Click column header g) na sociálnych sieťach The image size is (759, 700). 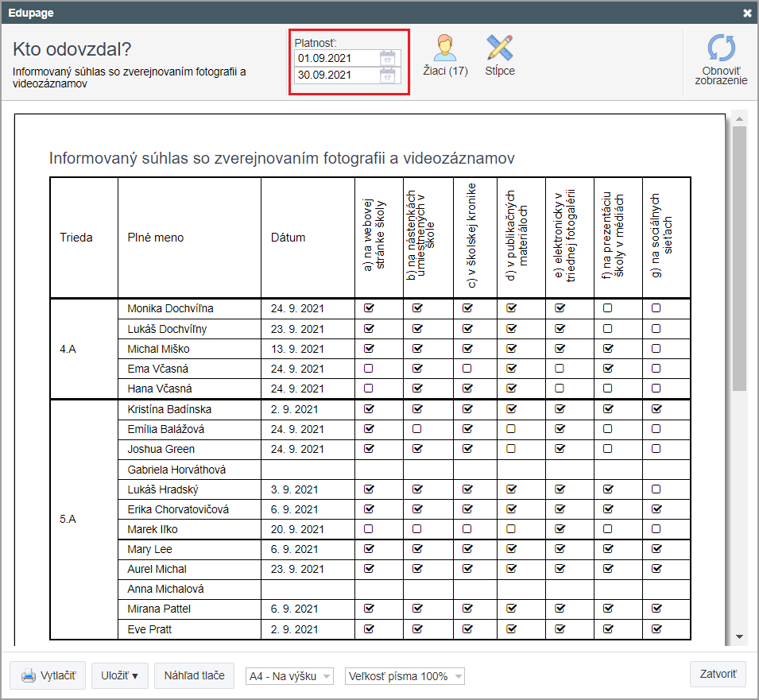point(662,236)
